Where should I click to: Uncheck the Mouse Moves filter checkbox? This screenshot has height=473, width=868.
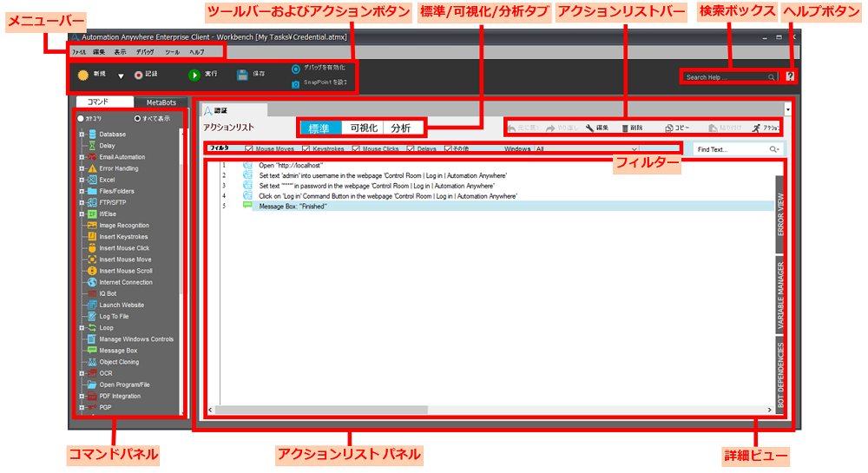tap(249, 148)
